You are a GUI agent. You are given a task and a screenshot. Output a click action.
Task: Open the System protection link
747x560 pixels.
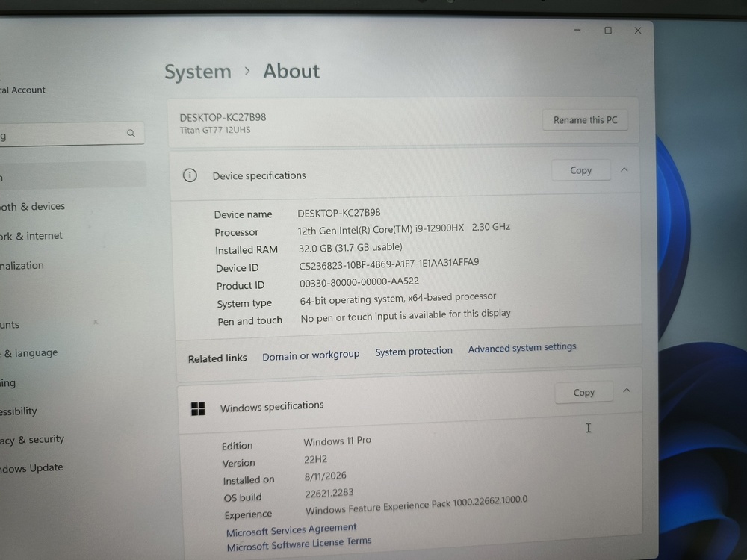414,352
